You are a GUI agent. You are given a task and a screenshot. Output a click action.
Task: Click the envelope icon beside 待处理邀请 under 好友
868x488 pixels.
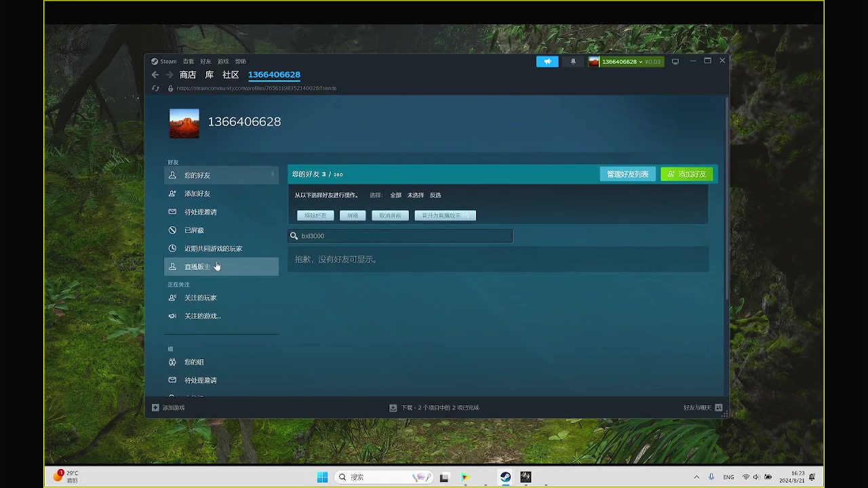[x=172, y=212]
